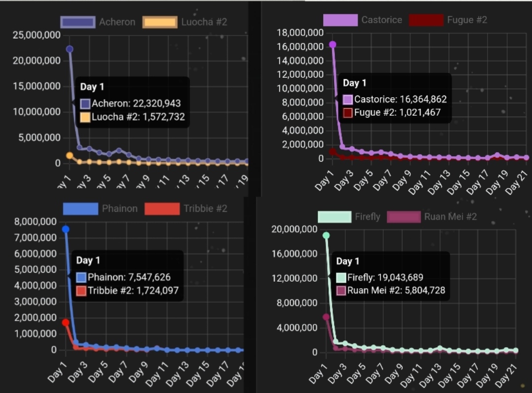The image size is (532, 393).
Task: Click the 7,000,000 axis label in Phainon chart
Action: tap(35, 238)
